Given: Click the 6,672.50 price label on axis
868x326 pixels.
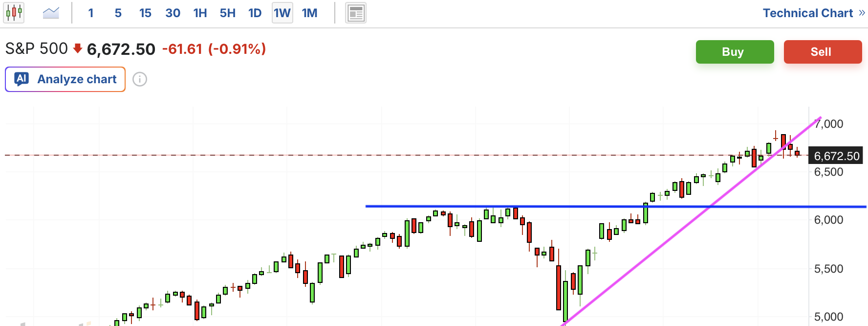Looking at the screenshot, I should coord(836,156).
